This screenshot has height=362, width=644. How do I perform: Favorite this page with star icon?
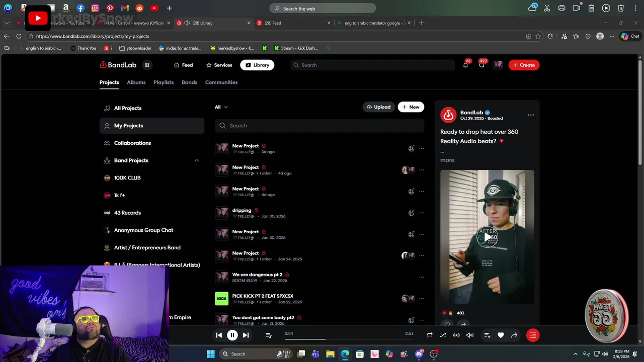538,36
